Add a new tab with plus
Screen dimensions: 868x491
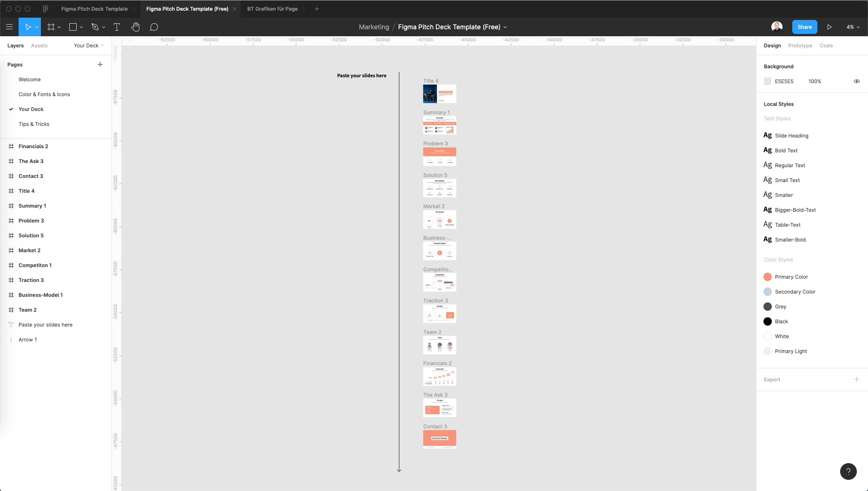tap(317, 9)
